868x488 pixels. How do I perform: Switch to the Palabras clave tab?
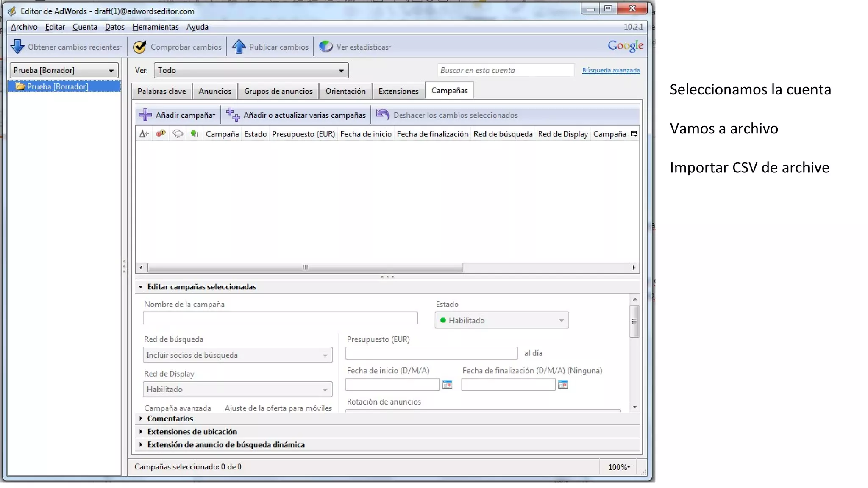pos(161,91)
